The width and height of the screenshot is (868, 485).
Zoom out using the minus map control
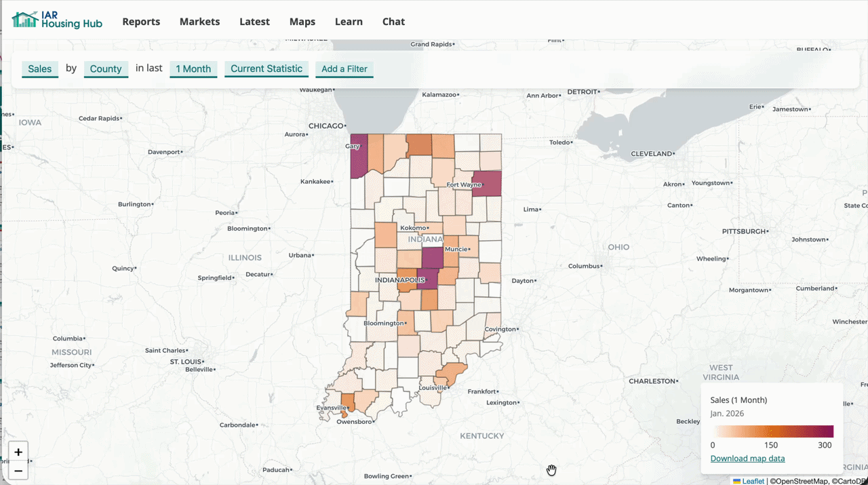[x=18, y=471]
